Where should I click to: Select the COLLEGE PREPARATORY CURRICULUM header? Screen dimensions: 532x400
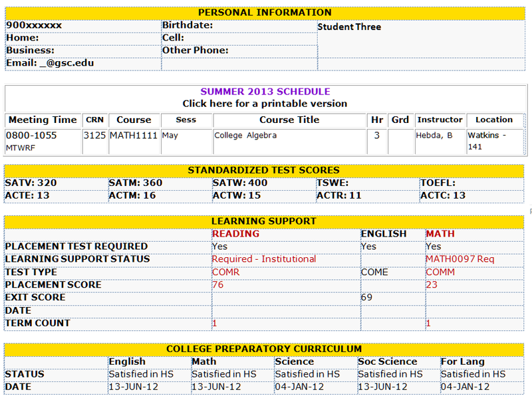(265, 349)
